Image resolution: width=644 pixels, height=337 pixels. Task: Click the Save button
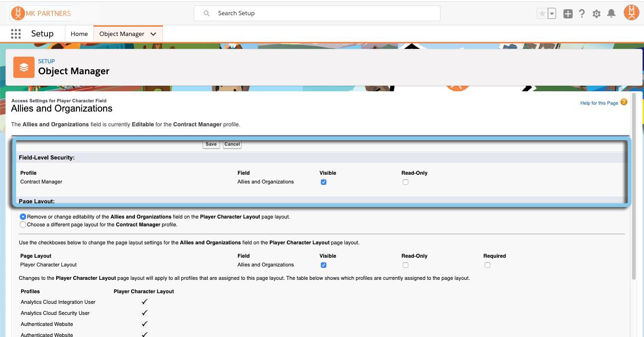(211, 144)
